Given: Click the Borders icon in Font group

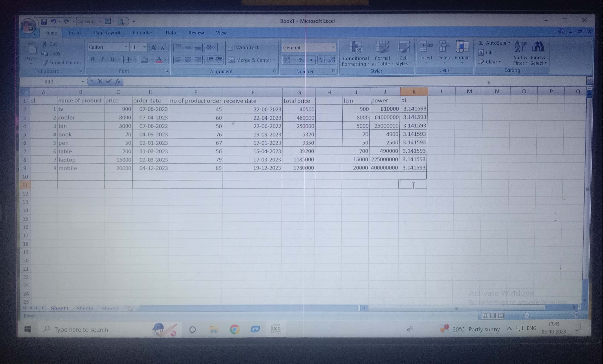Looking at the screenshot, I should (129, 60).
